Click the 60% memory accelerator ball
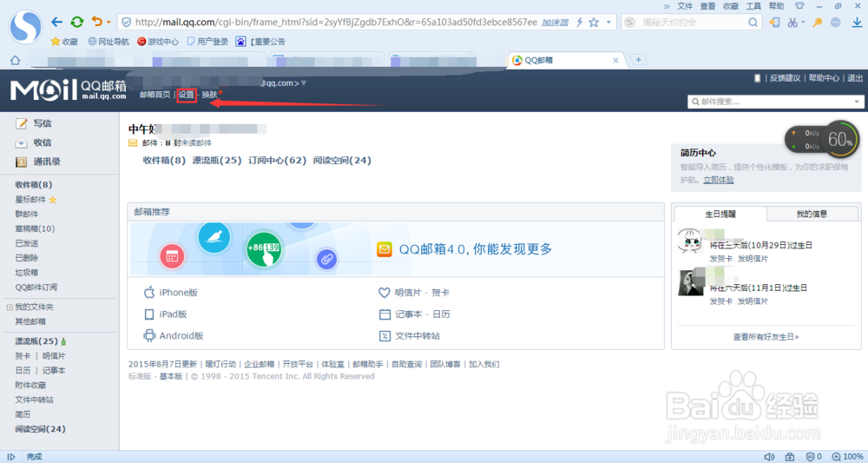This screenshot has width=868, height=463. pyautogui.click(x=840, y=140)
